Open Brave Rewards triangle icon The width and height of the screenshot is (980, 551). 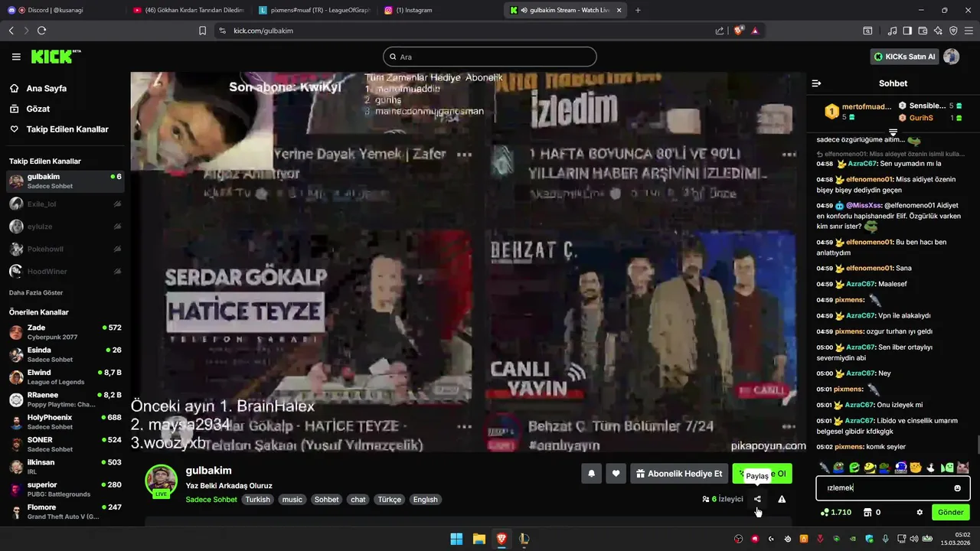pos(756,31)
